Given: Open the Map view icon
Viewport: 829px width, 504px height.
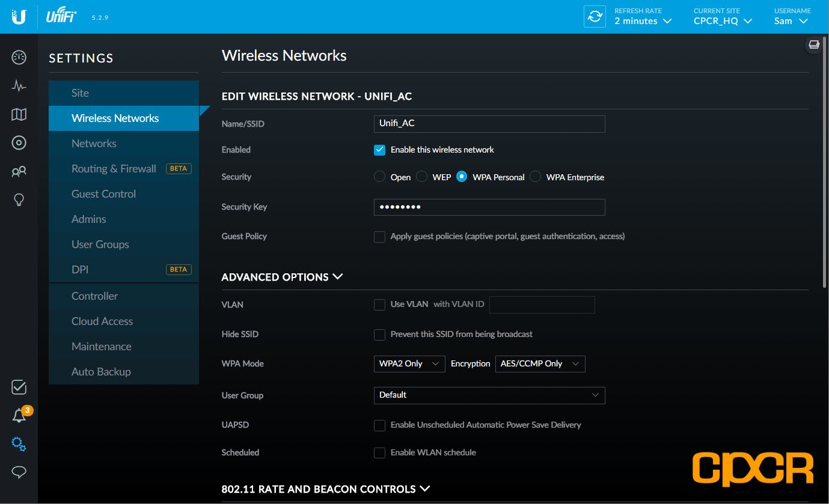Looking at the screenshot, I should [x=19, y=114].
